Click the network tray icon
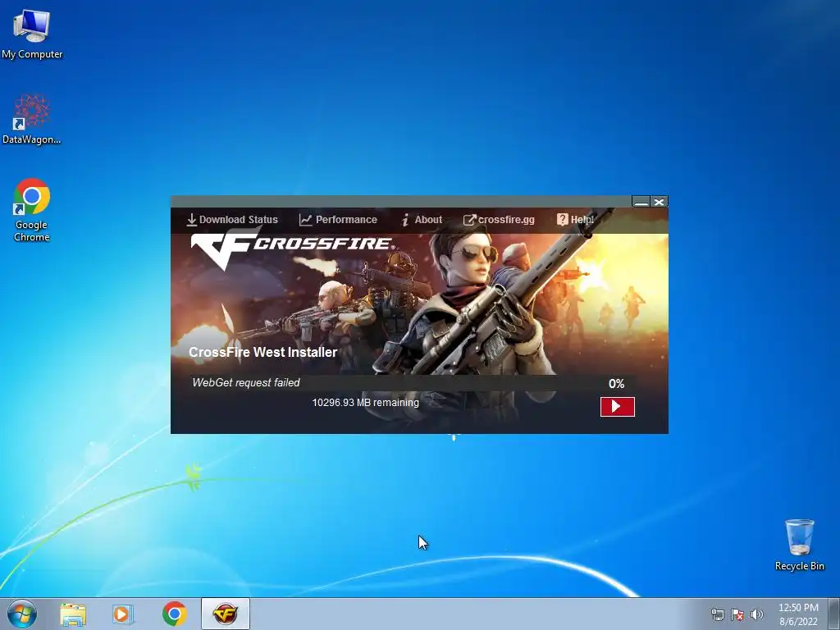Image resolution: width=840 pixels, height=630 pixels. click(x=717, y=614)
